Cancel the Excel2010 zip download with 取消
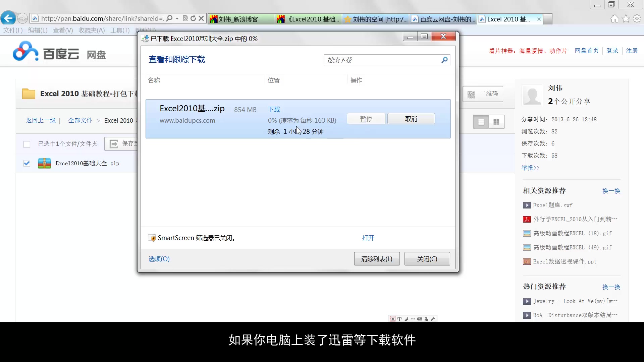 (x=411, y=119)
